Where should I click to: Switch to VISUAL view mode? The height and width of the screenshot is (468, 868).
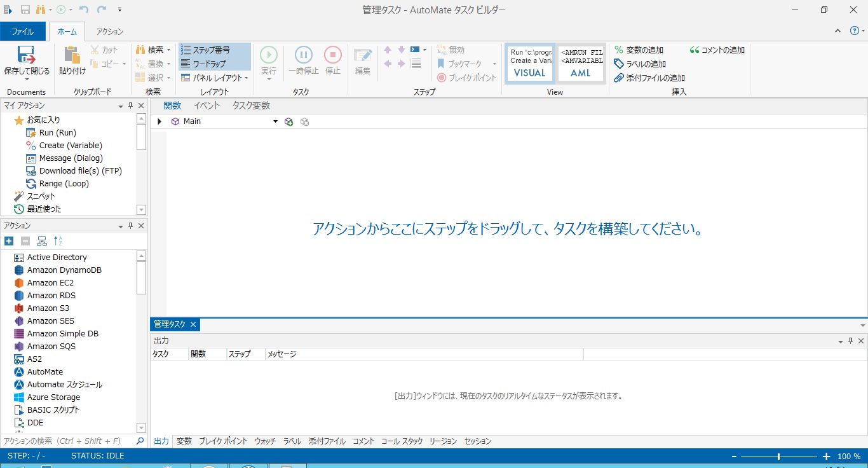(530, 63)
